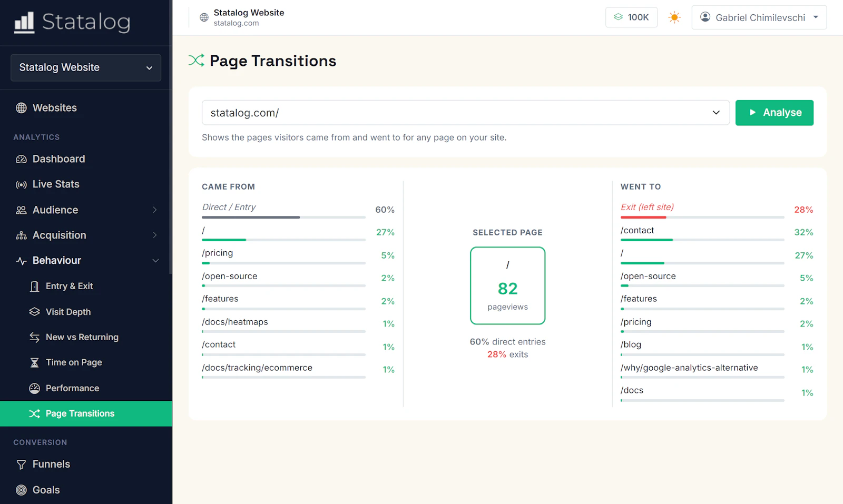The height and width of the screenshot is (504, 843).
Task: Click the Visit Depth layers icon
Action: coord(34,312)
